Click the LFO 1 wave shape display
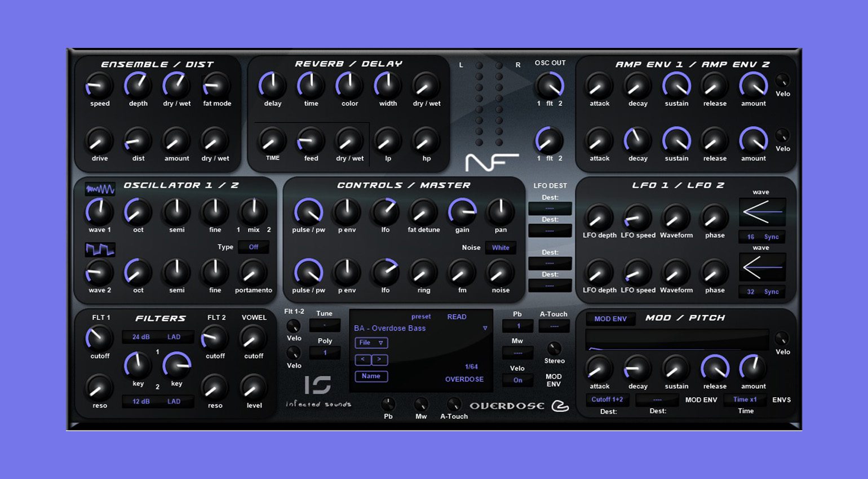Screen dimensions: 868x479 tap(762, 212)
